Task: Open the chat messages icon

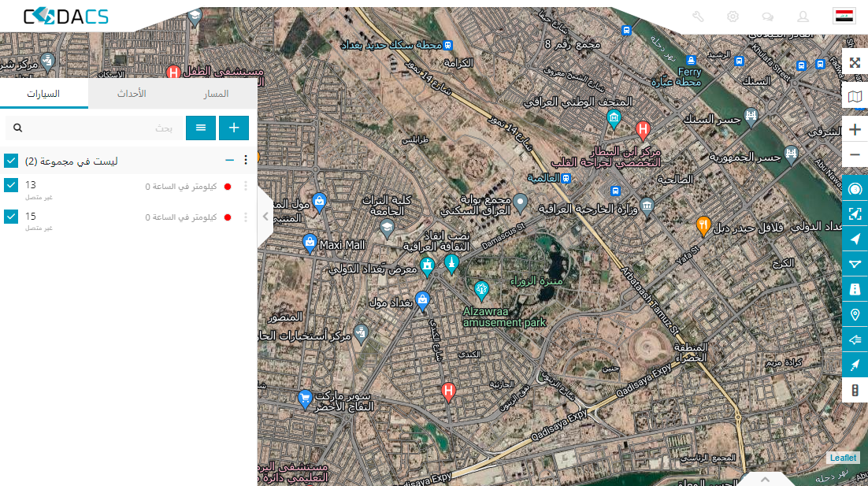Action: click(768, 17)
